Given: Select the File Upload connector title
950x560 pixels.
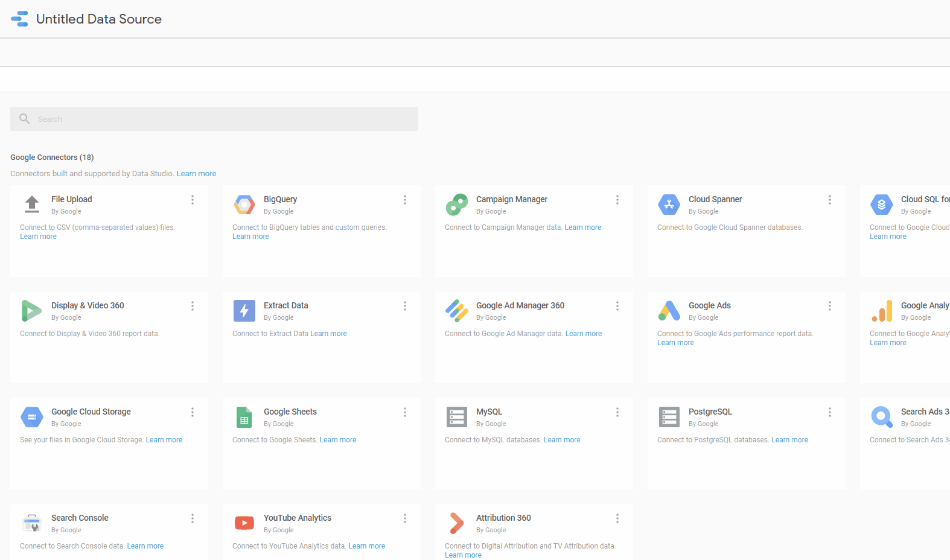Looking at the screenshot, I should pos(72,199).
